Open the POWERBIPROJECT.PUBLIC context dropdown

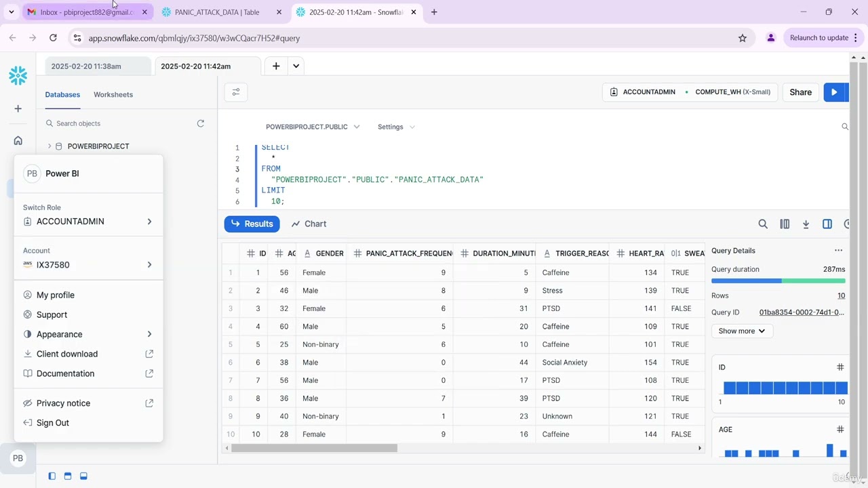click(x=313, y=127)
